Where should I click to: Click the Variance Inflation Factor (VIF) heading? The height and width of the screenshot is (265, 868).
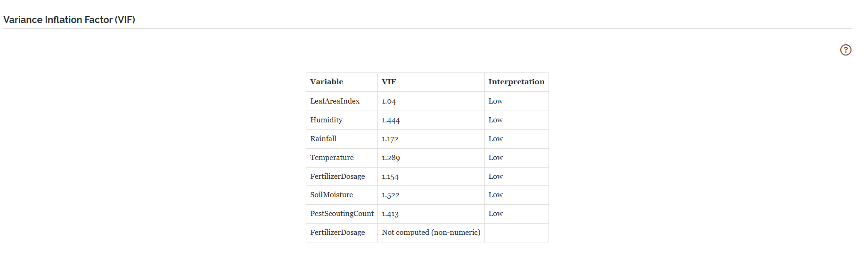coord(69,20)
